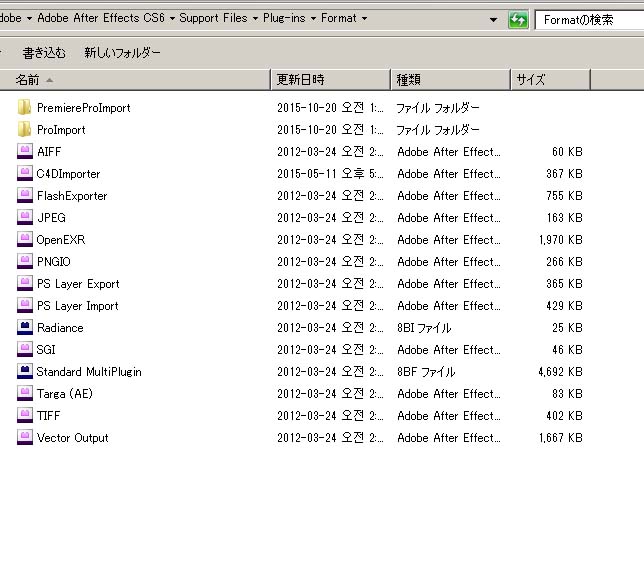Select the Vector Output plug-in icon
The image size is (644, 586).
(25, 438)
